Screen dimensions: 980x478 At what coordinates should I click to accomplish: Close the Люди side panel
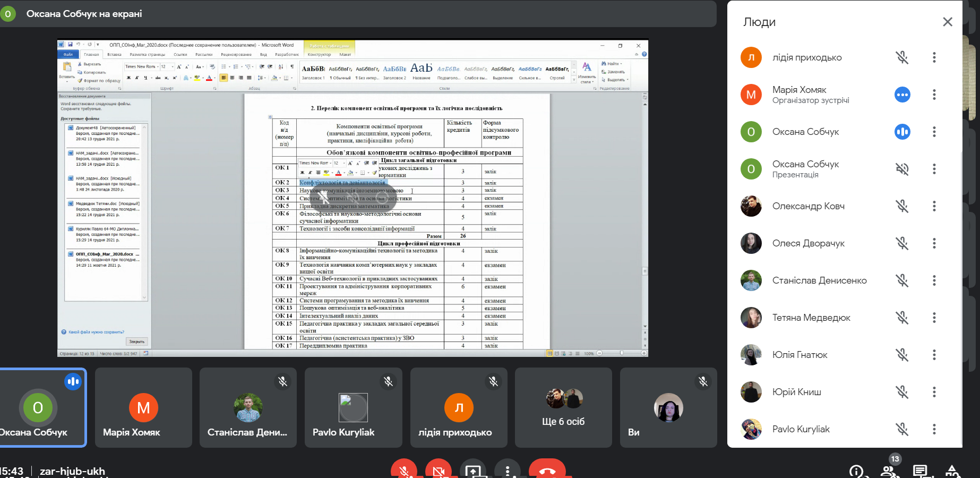pos(948,22)
